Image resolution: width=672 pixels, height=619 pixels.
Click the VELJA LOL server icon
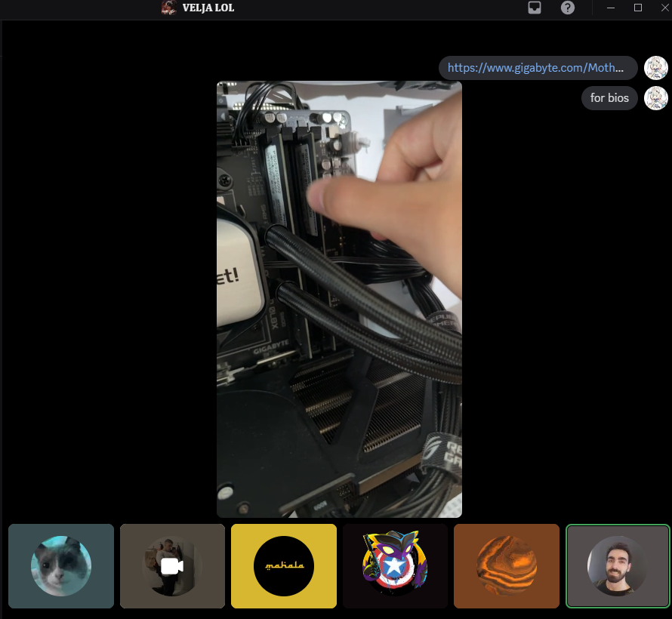tap(168, 8)
